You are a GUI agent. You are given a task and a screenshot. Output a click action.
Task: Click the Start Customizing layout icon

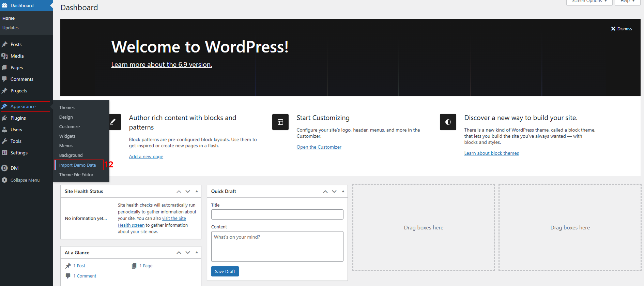click(x=280, y=122)
